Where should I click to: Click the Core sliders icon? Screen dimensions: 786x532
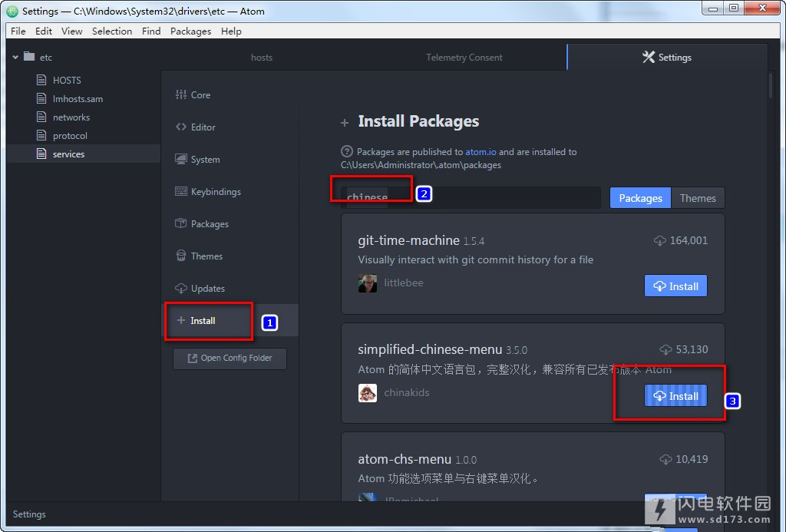(x=181, y=94)
